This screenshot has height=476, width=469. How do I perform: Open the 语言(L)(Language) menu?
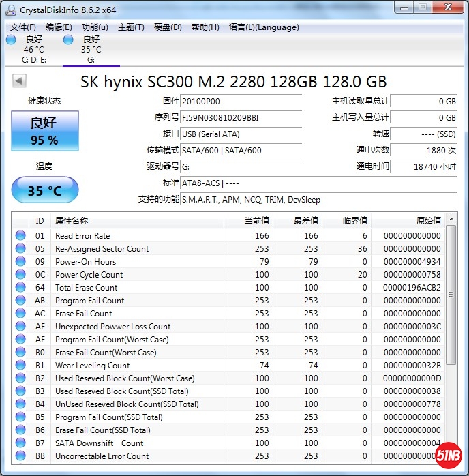[x=264, y=27]
